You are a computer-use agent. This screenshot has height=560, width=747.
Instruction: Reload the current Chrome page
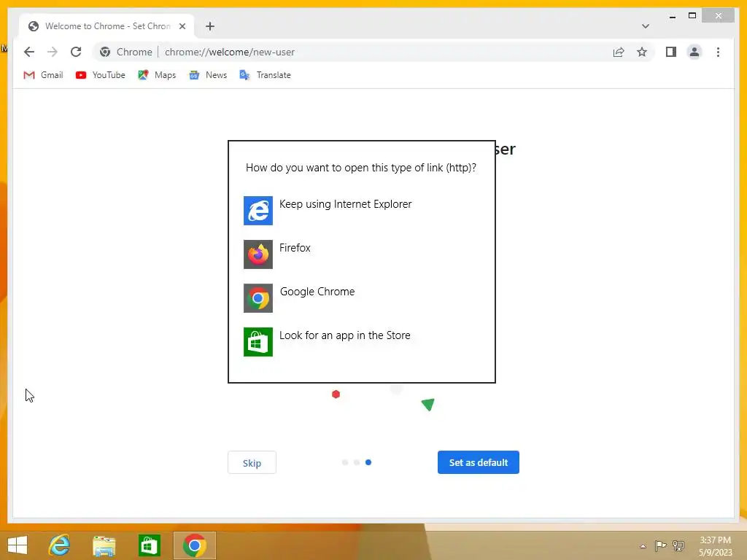pos(76,52)
